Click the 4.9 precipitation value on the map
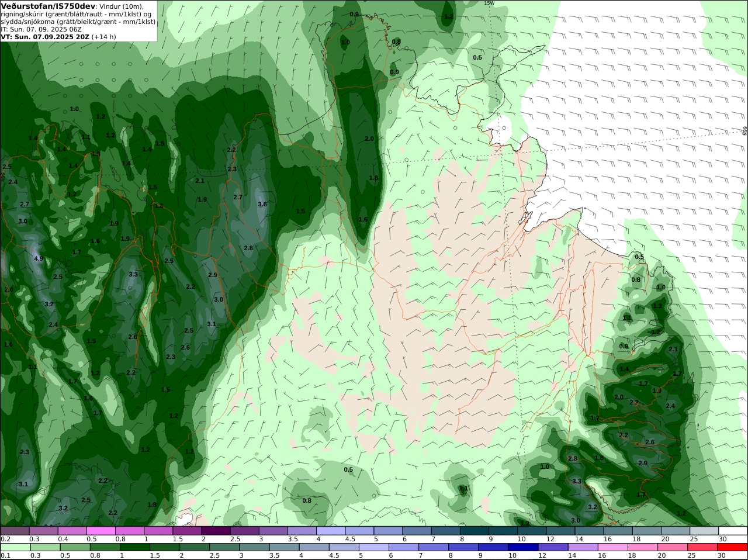 coord(39,258)
